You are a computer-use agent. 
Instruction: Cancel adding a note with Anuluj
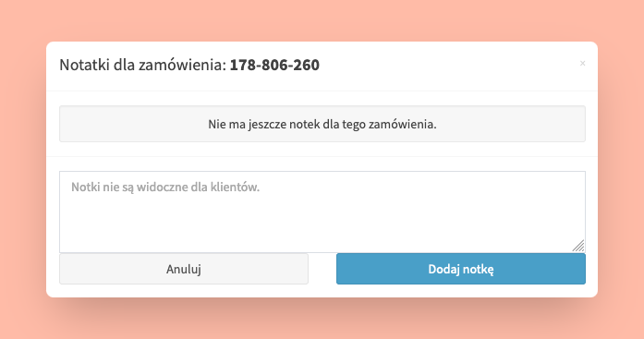184,269
